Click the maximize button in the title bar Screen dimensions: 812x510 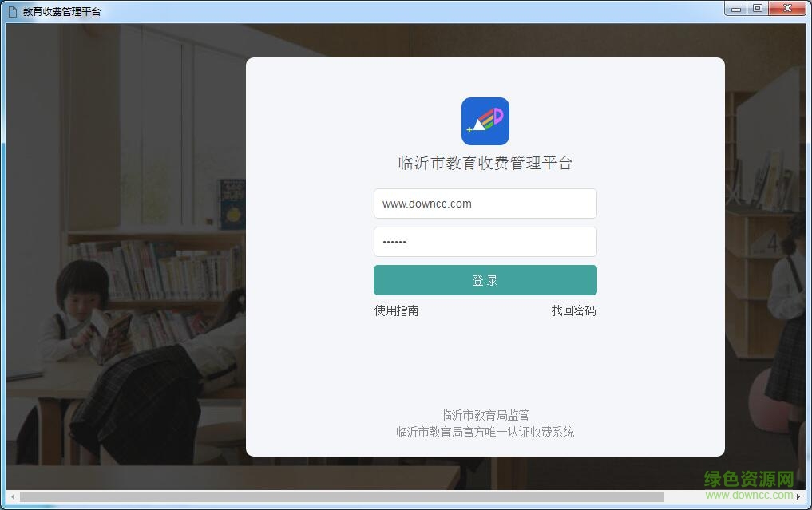click(757, 9)
